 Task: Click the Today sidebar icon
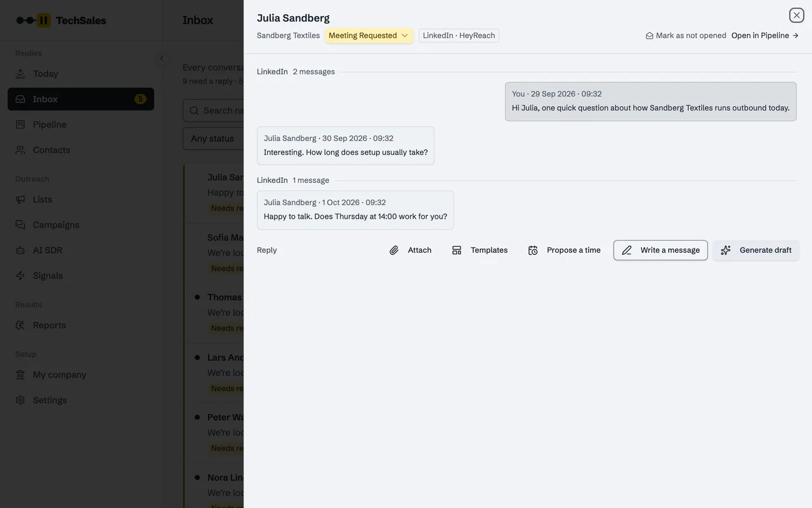click(20, 74)
